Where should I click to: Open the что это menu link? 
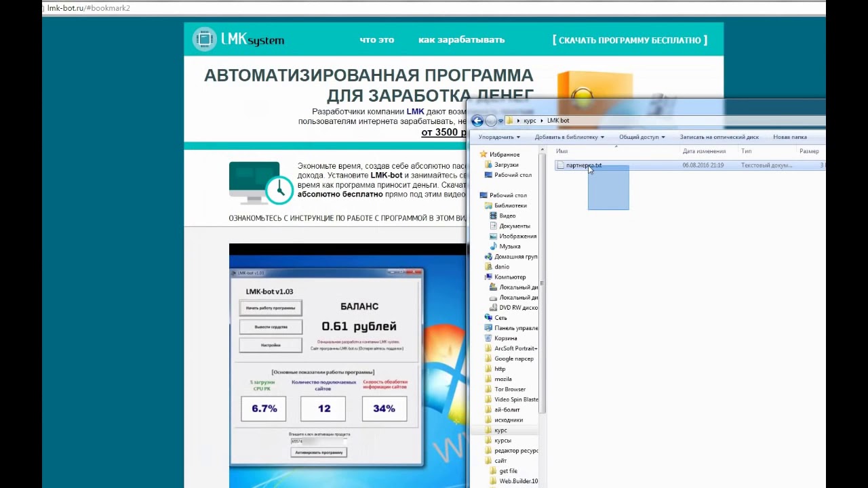pos(377,39)
